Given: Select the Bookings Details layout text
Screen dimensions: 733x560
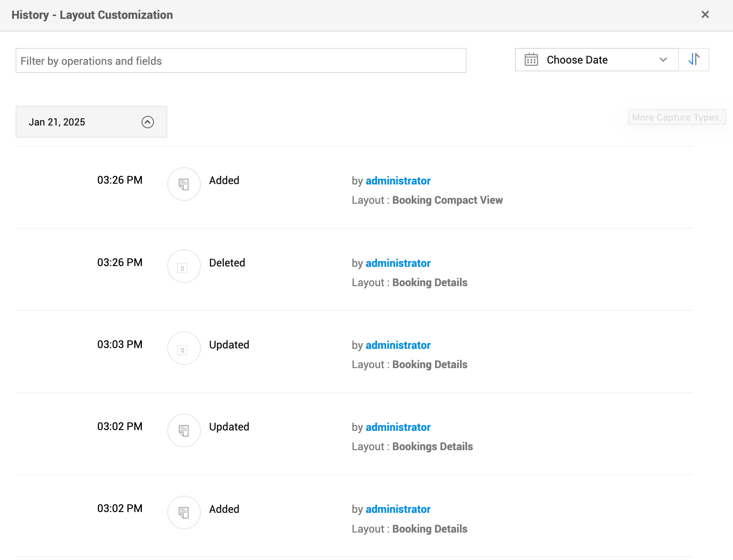Looking at the screenshot, I should coord(433,446).
